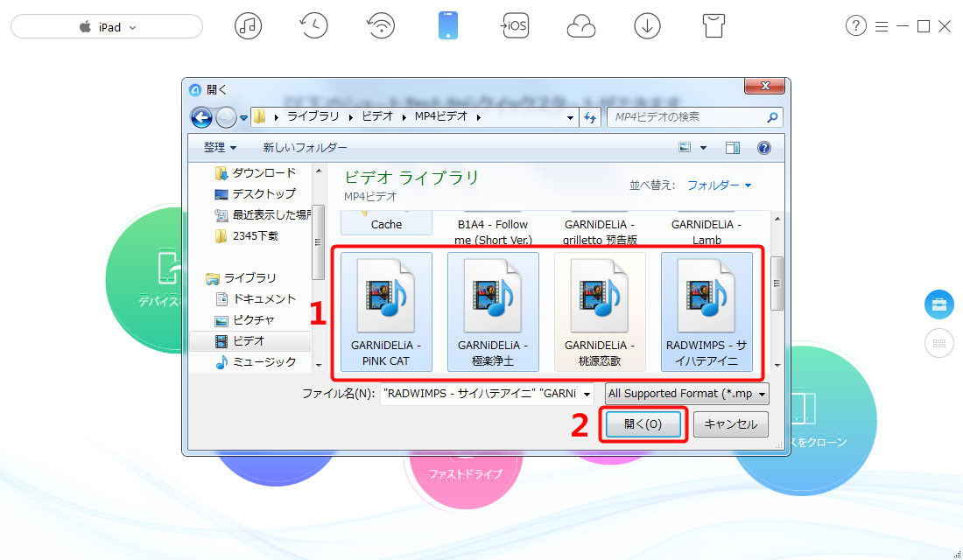Select GARNiDELiA - 桃源恋歌 video file
Image resolution: width=963 pixels, height=560 pixels.
(600, 311)
